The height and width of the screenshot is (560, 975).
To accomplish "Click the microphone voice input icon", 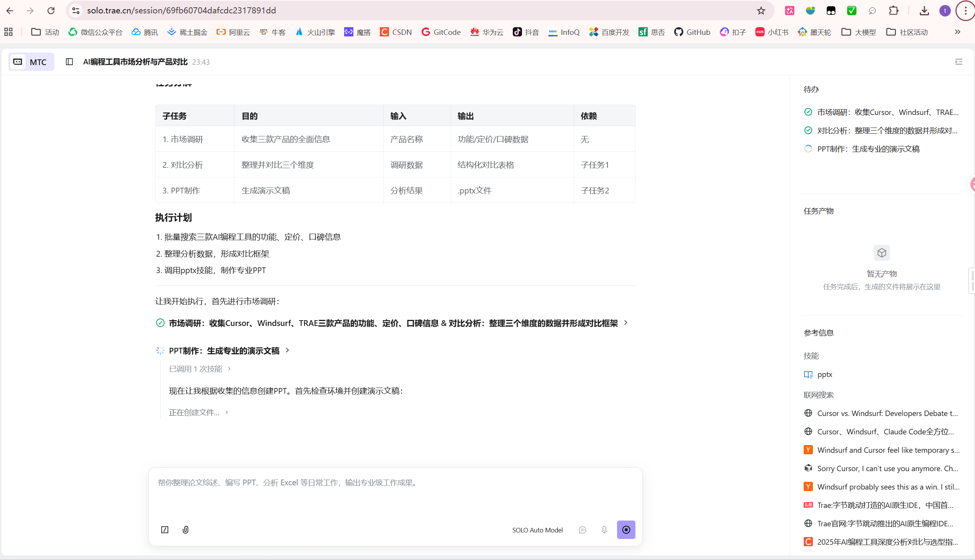I will (604, 530).
